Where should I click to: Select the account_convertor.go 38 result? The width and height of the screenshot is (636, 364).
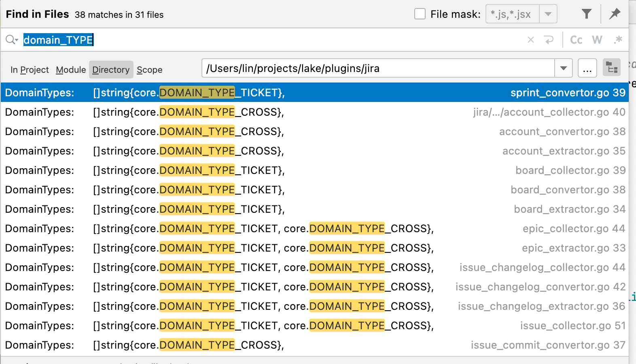point(315,131)
